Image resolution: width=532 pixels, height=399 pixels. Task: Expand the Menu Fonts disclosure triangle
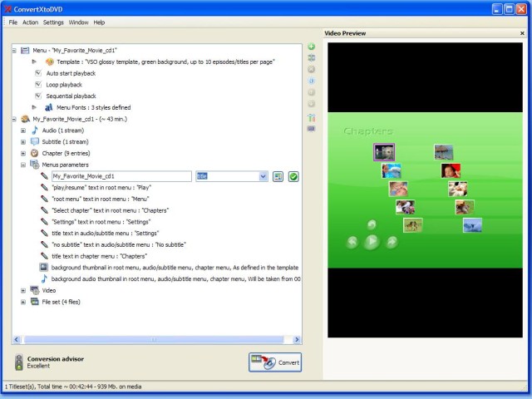[34, 107]
